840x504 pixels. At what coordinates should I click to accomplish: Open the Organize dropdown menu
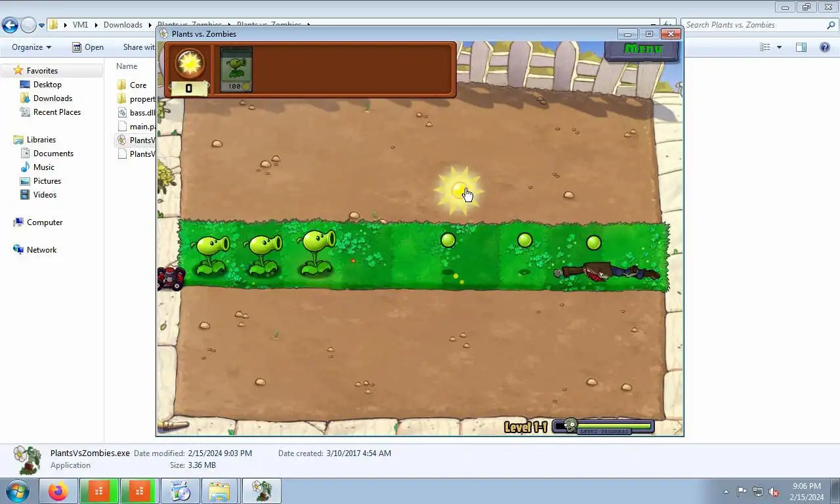[31, 47]
